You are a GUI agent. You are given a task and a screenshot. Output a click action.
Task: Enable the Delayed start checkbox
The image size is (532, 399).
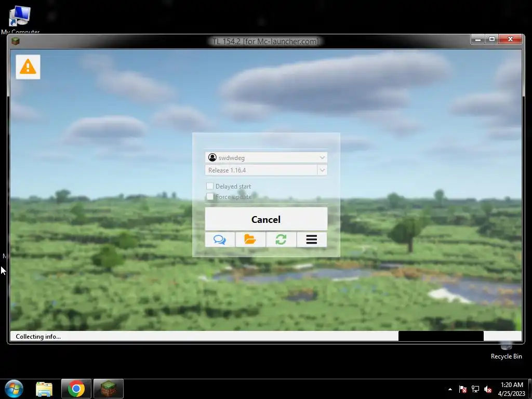pyautogui.click(x=210, y=186)
